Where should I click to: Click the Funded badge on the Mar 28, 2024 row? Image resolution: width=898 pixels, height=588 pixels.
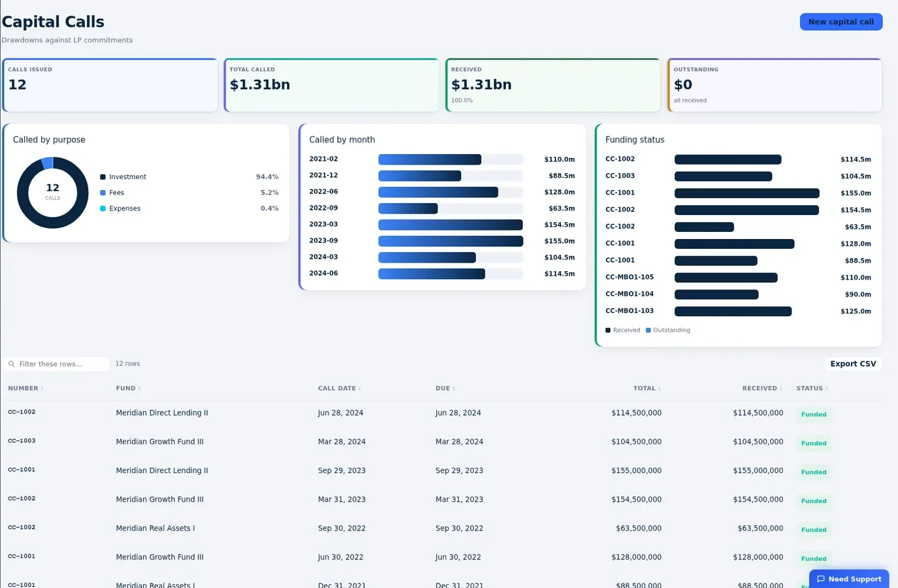click(814, 443)
